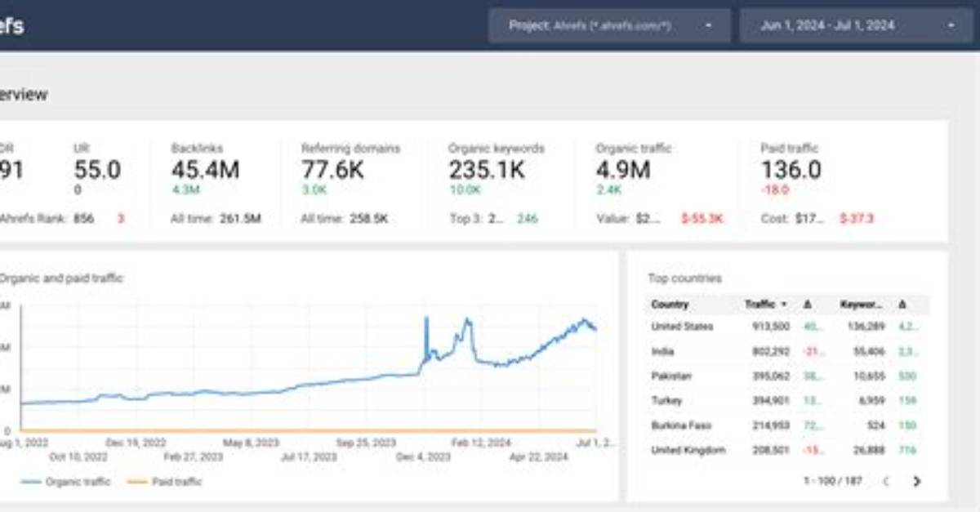Click the Backlinks value 45.4M
Screen dimensions: 980x512
tap(205, 171)
